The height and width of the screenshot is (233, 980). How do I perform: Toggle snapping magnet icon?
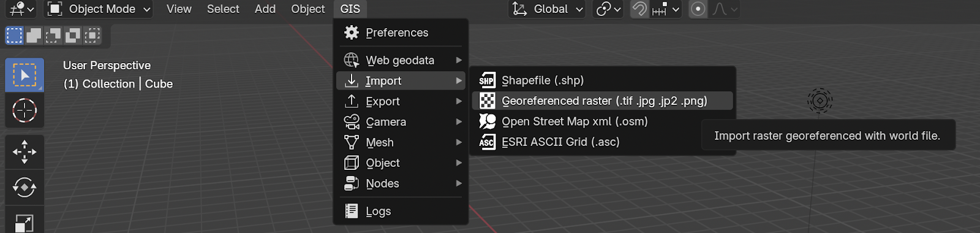click(639, 9)
